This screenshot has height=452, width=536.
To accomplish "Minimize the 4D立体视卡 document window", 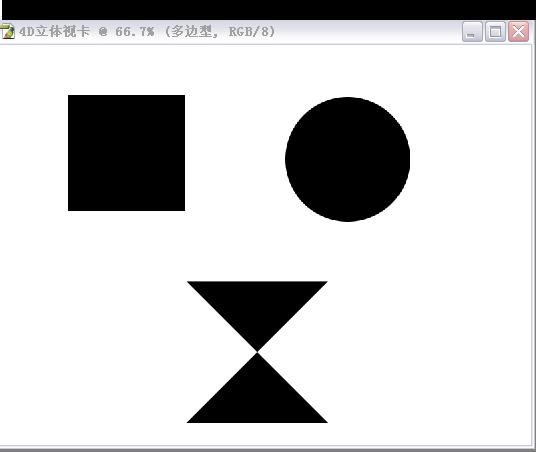I will 472,32.
